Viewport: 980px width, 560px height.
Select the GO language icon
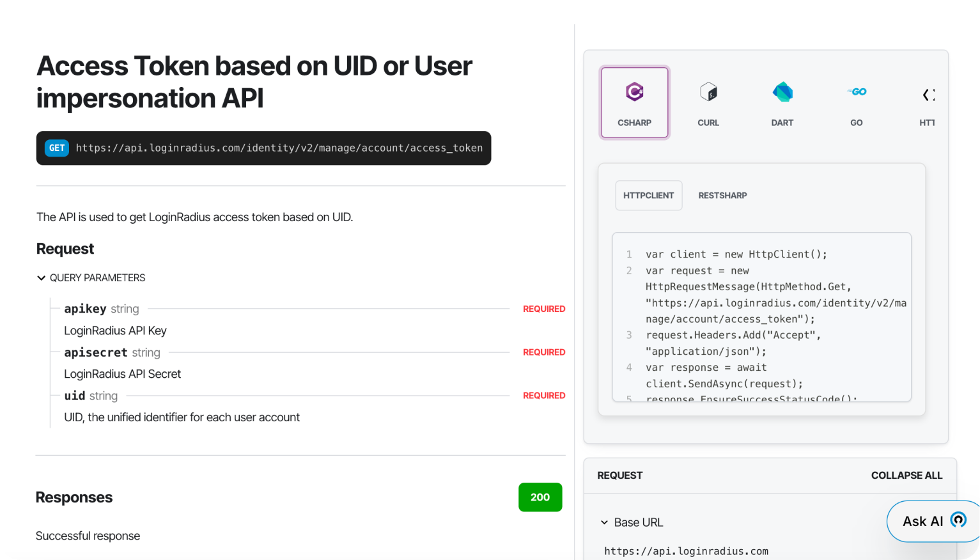(x=857, y=102)
